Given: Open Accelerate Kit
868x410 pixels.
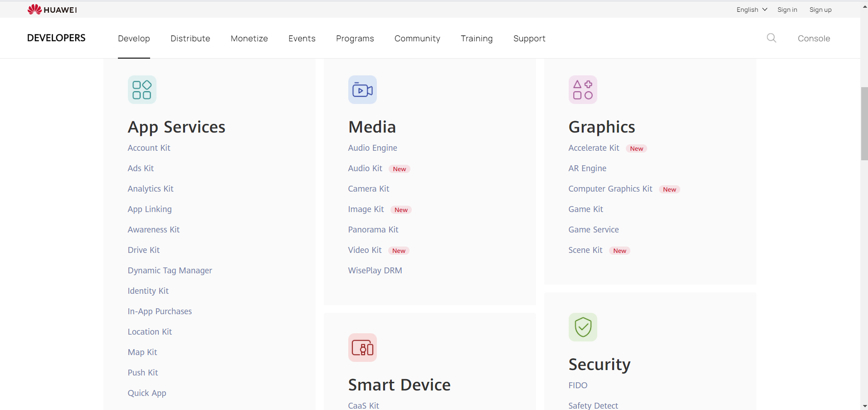Looking at the screenshot, I should coord(594,148).
